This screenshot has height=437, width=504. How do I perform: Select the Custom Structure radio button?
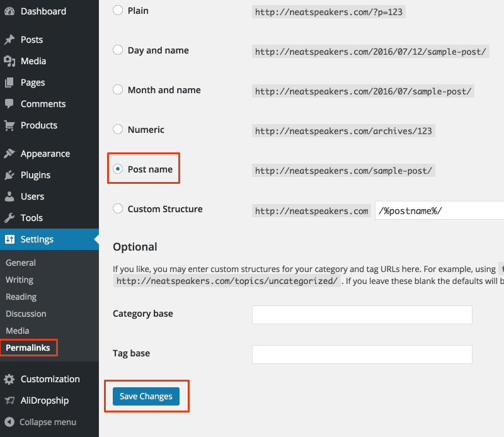tap(118, 208)
